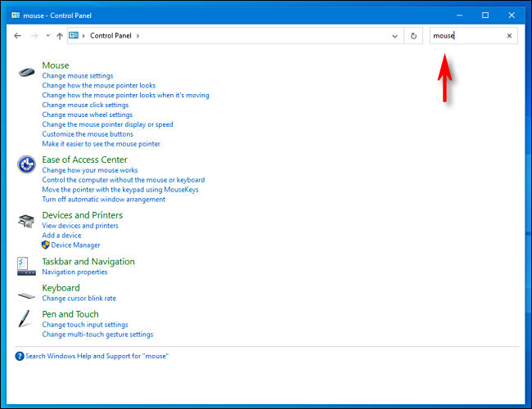The height and width of the screenshot is (409, 532).
Task: Click Change cursor blink rate
Action: [79, 299]
